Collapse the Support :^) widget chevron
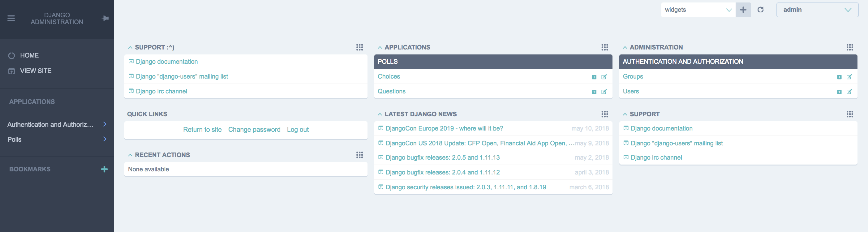 click(x=130, y=47)
